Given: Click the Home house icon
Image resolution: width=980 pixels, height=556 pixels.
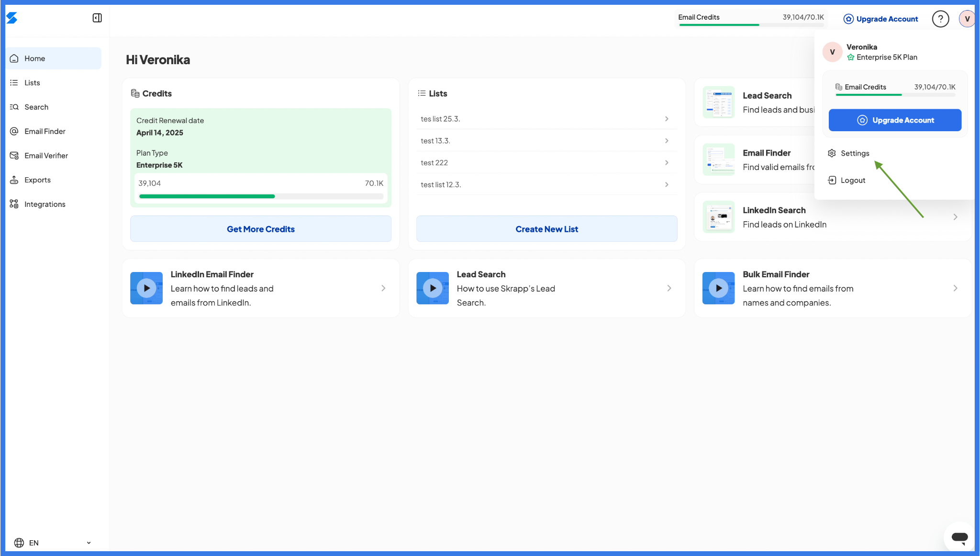Looking at the screenshot, I should click(14, 58).
